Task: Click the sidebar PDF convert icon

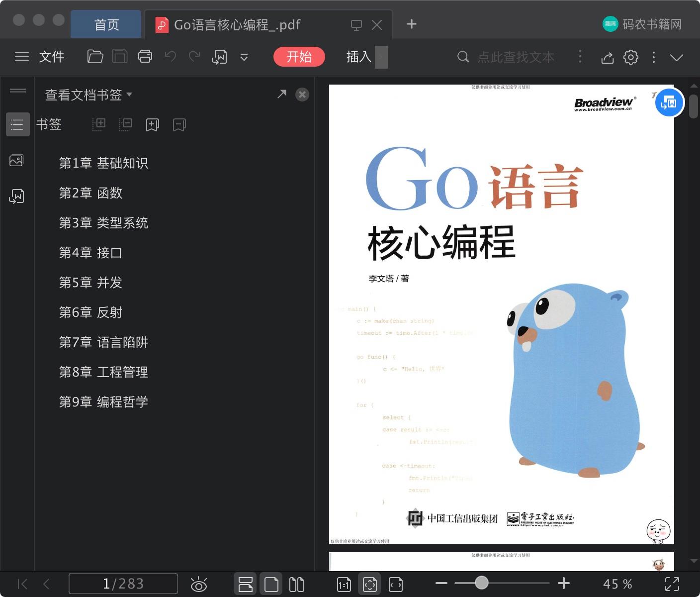Action: click(x=16, y=197)
